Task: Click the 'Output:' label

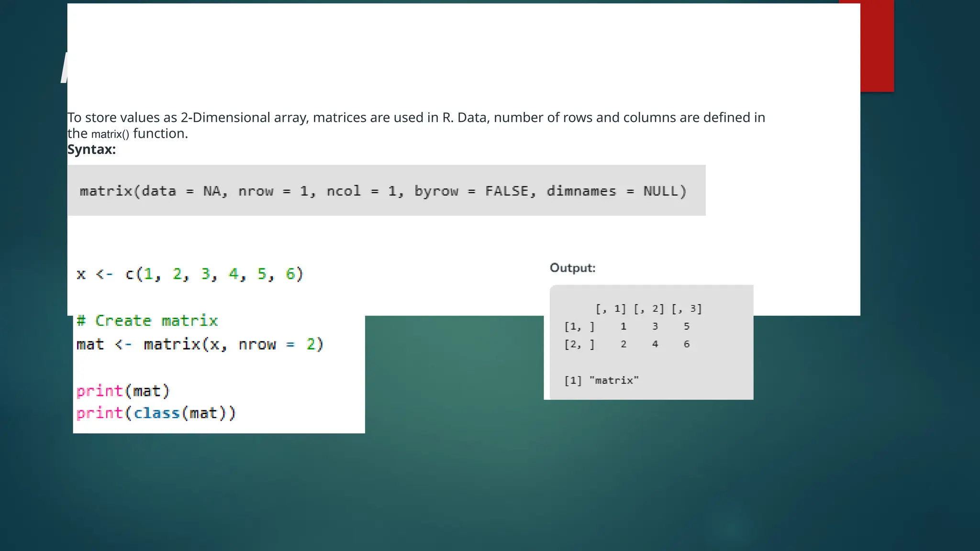Action: (x=572, y=268)
